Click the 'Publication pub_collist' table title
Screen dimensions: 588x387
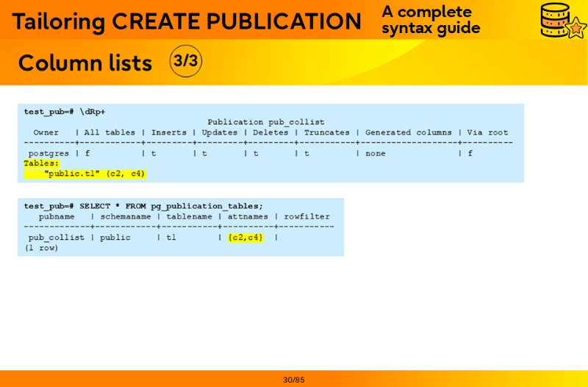265,122
